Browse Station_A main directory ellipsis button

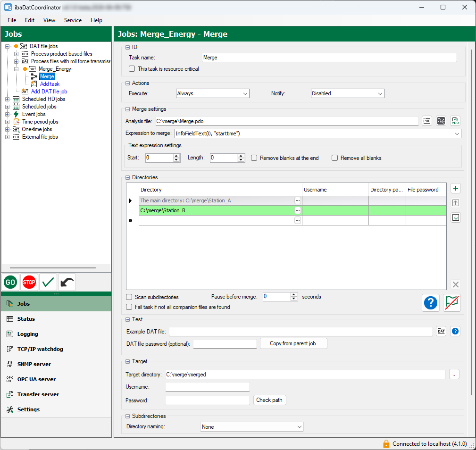coord(298,200)
